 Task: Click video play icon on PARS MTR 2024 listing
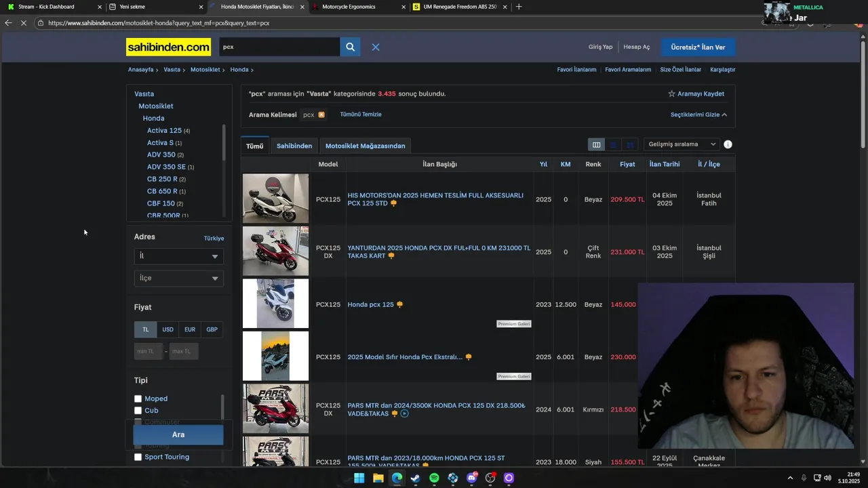tap(404, 413)
